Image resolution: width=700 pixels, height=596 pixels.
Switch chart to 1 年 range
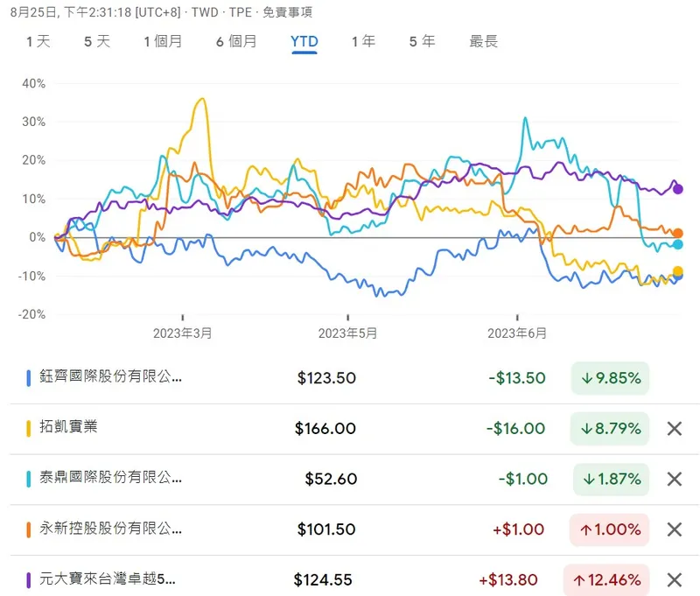(363, 41)
